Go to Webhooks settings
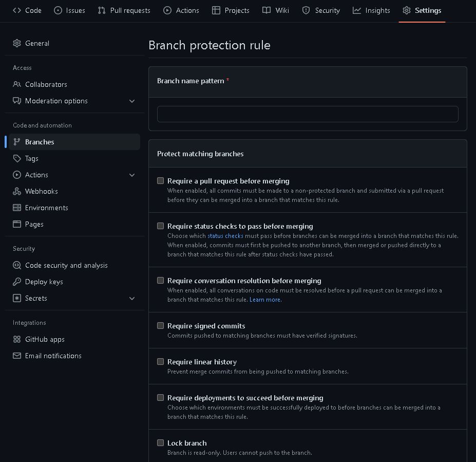This screenshot has width=476, height=462. pos(41,191)
